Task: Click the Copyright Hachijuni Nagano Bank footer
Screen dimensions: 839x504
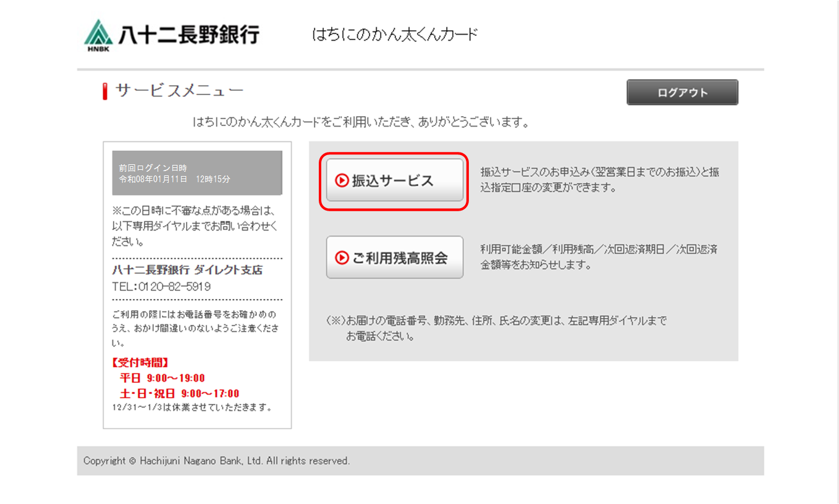Action: [216, 461]
